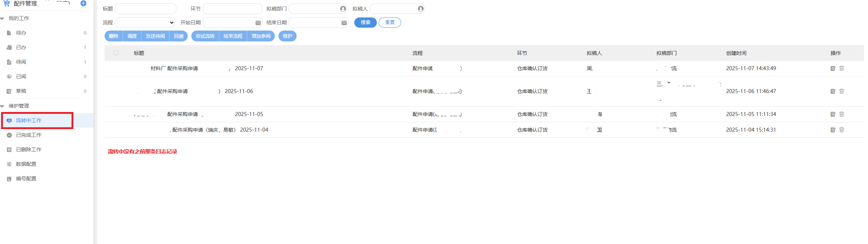Image resolution: width=868 pixels, height=244 pixels.
Task: Click the 草稿 draft icon in sidebar
Action: point(9,91)
